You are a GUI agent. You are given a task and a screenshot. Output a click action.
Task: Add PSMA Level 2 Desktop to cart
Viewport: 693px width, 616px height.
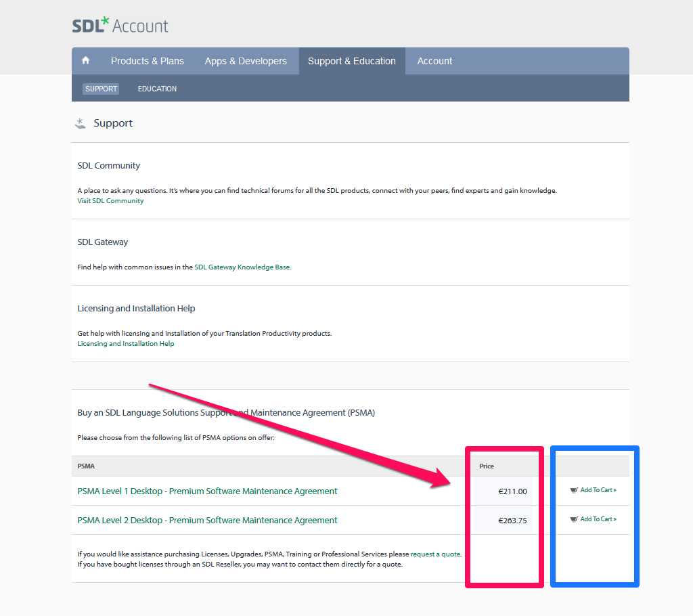pyautogui.click(x=598, y=519)
